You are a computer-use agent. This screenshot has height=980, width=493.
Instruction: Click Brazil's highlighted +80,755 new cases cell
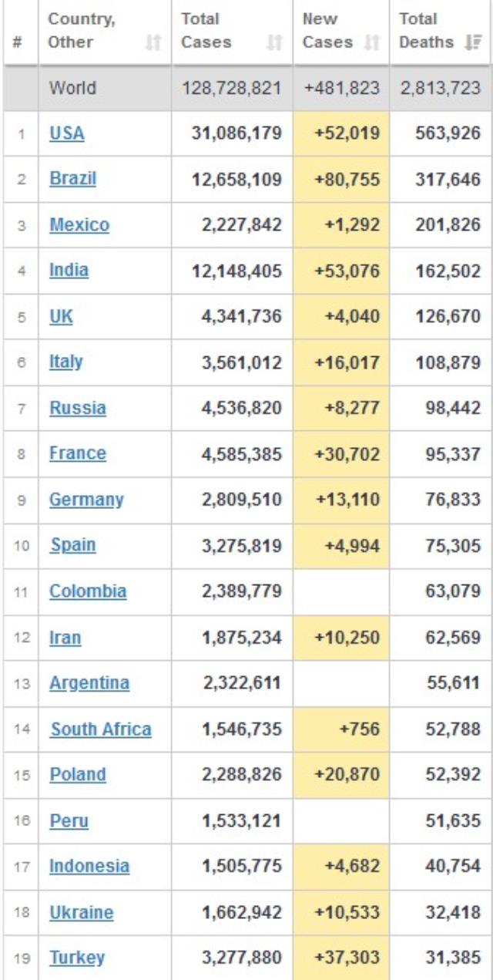[341, 179]
